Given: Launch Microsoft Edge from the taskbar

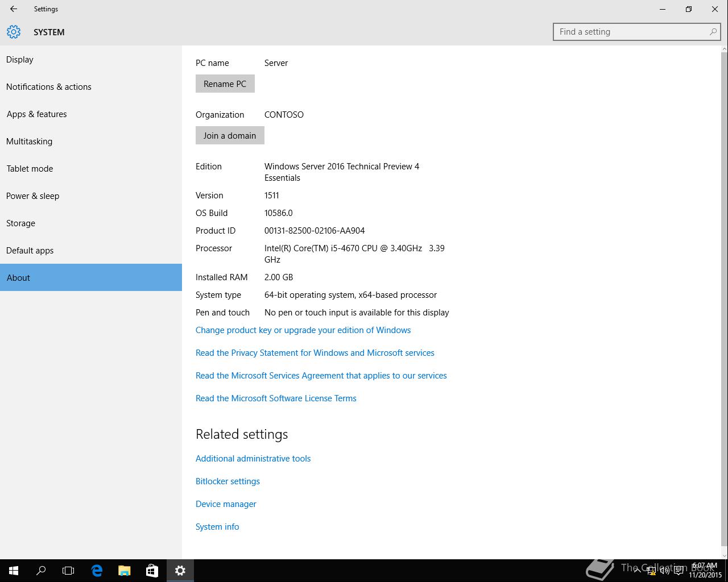Looking at the screenshot, I should click(97, 571).
